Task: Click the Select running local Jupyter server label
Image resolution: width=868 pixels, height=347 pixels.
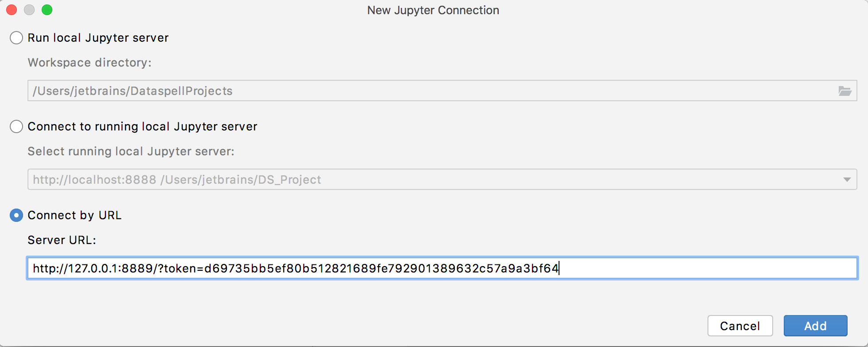Action: point(131,151)
